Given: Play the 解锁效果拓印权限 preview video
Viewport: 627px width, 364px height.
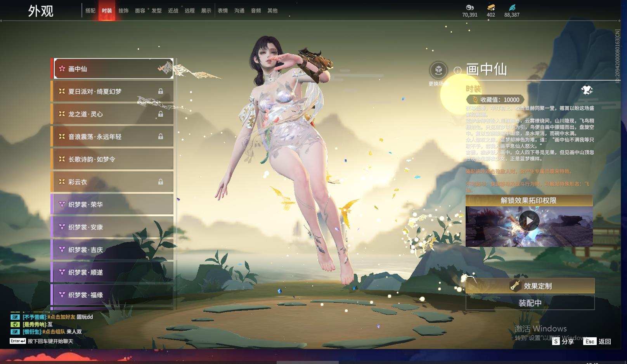Looking at the screenshot, I should pyautogui.click(x=529, y=221).
